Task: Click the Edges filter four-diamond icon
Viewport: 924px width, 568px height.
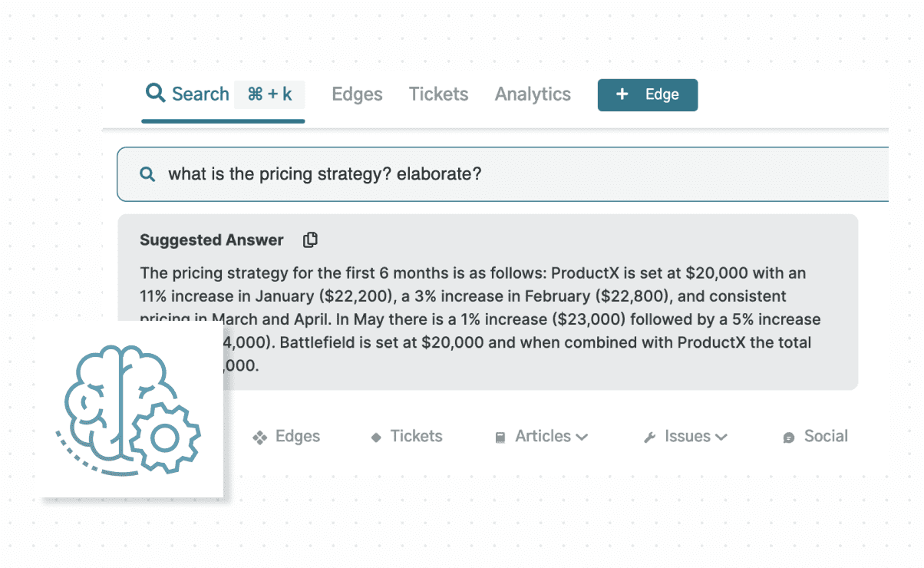Action: coord(260,438)
